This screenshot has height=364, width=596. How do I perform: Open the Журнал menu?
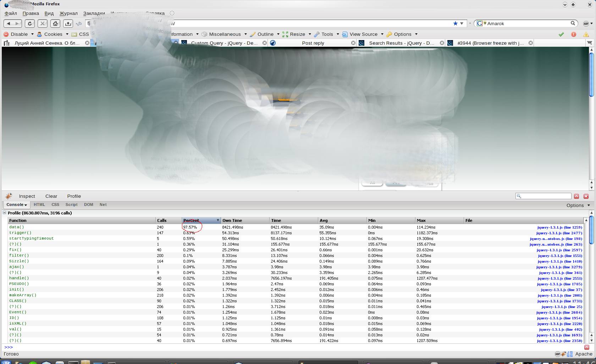pos(68,13)
